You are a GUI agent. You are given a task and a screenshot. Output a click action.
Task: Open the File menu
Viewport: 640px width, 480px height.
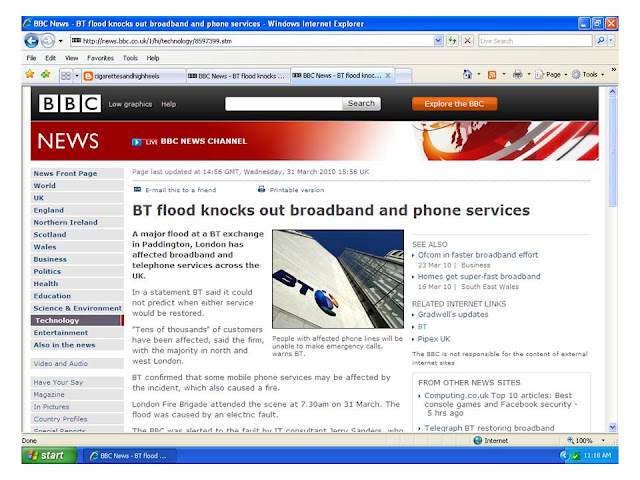(x=31, y=58)
